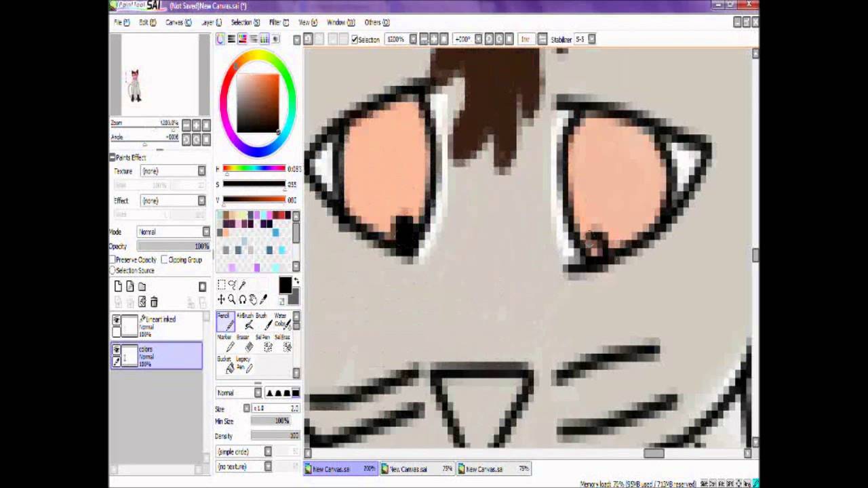Select the Legacy Pen tool
Screen dimensions: 868x488
(244, 364)
